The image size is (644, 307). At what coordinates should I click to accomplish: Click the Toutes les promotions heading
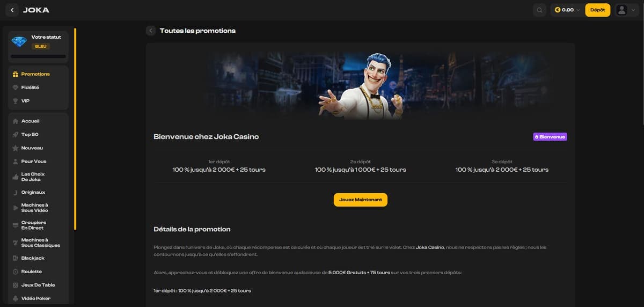(x=197, y=31)
